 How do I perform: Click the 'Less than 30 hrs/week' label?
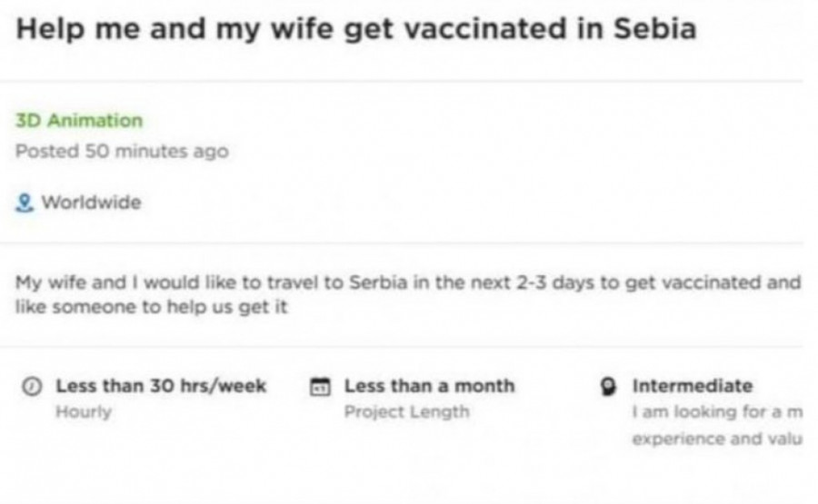coord(161,386)
